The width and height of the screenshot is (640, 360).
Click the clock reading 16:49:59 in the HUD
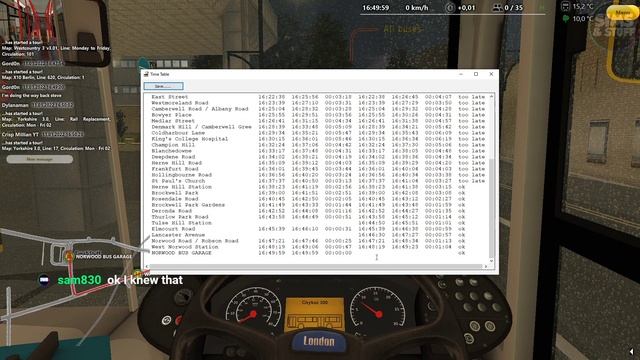[x=376, y=8]
